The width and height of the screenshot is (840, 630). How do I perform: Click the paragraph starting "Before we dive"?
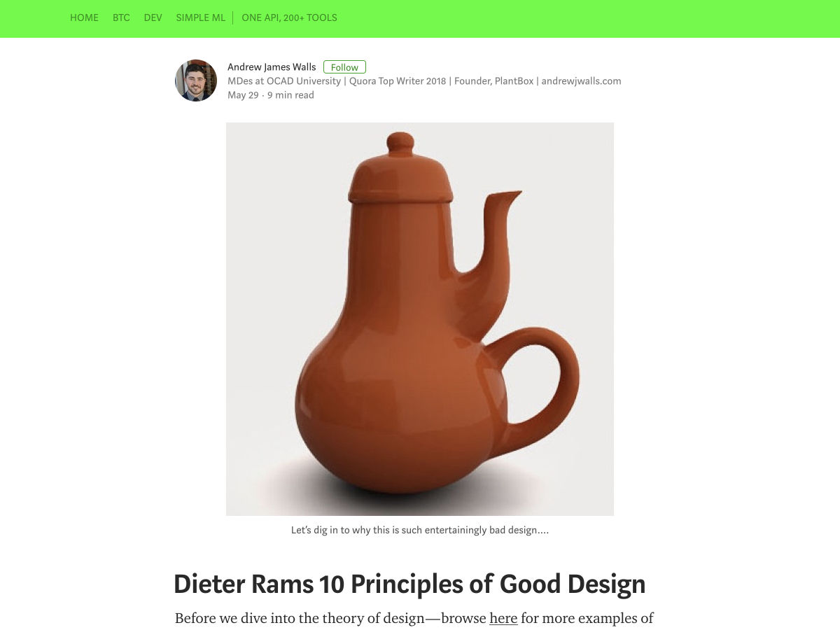414,619
